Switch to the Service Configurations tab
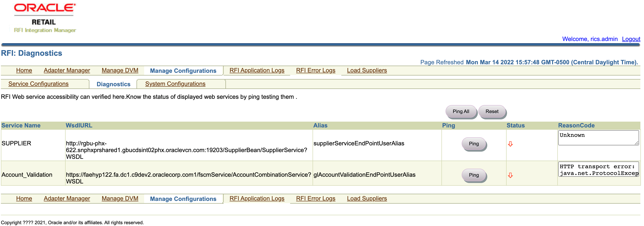The height and width of the screenshot is (226, 644). pos(38,84)
